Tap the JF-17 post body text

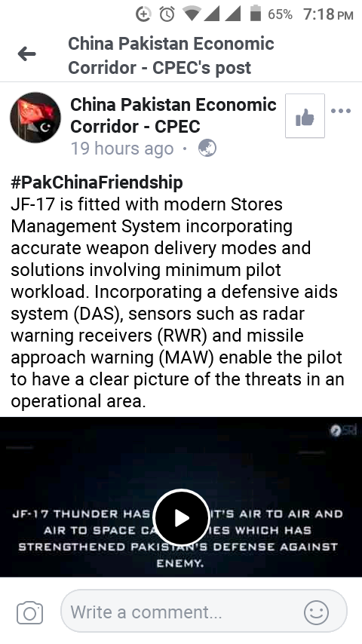coord(177,302)
